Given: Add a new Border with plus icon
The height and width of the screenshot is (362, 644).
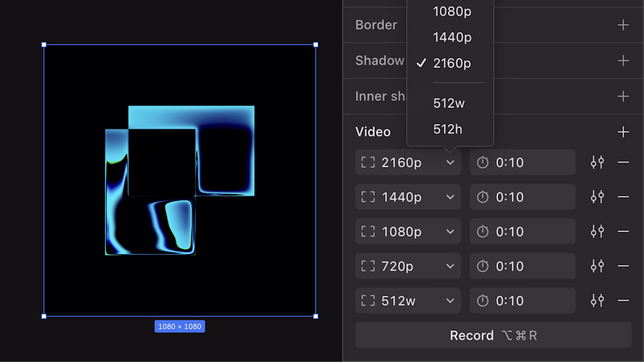Looking at the screenshot, I should (623, 25).
